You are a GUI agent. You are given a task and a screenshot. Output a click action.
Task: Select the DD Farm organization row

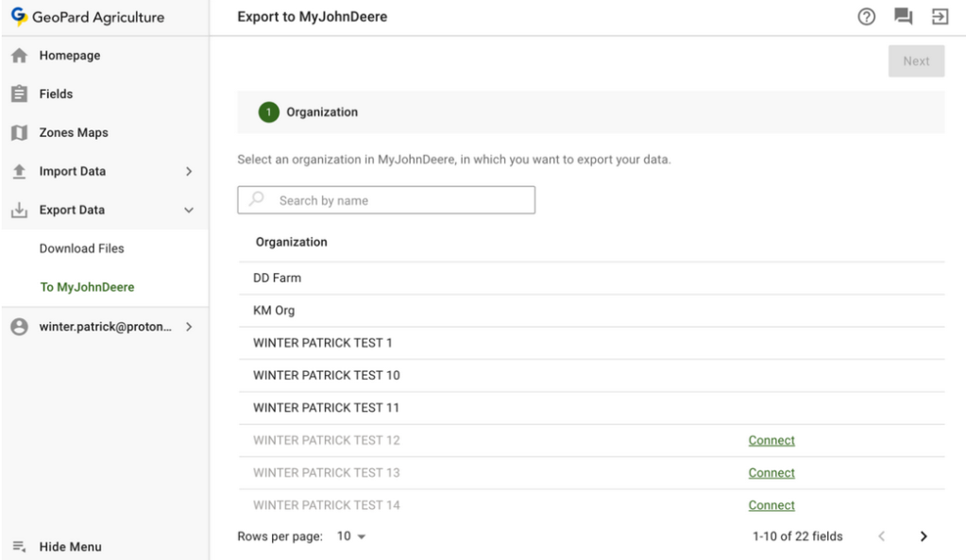278,279
